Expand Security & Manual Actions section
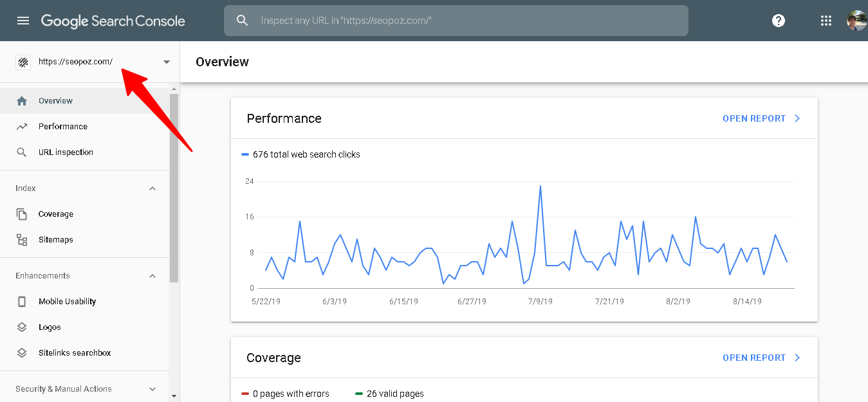Image resolution: width=868 pixels, height=402 pixels. [x=152, y=389]
